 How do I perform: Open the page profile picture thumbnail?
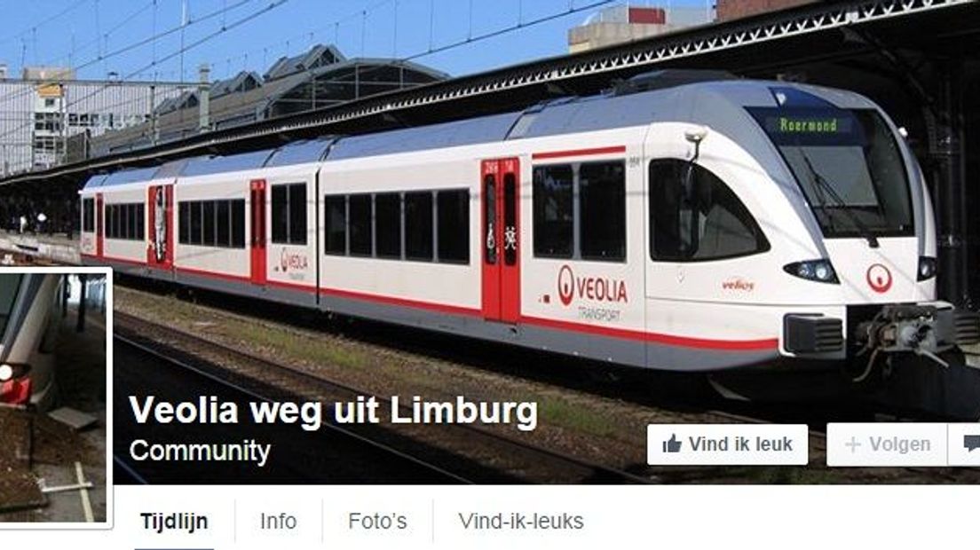point(54,397)
